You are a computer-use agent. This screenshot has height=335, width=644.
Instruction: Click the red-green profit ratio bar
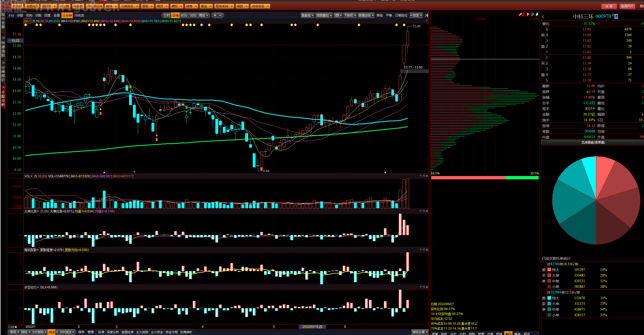(485, 178)
